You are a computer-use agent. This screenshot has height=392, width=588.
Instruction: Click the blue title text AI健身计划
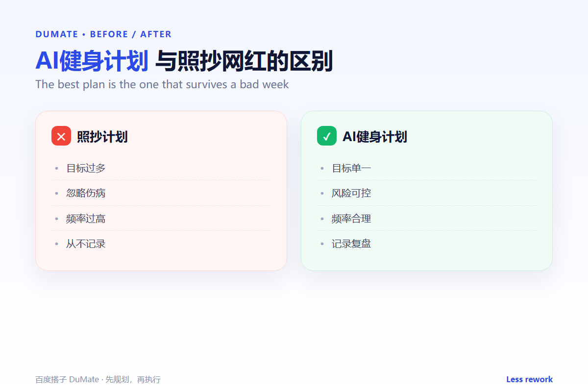[92, 61]
